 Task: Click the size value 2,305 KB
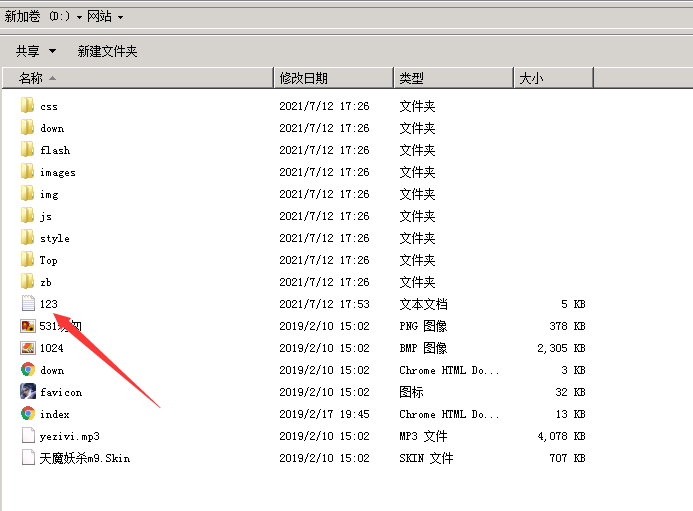point(561,348)
